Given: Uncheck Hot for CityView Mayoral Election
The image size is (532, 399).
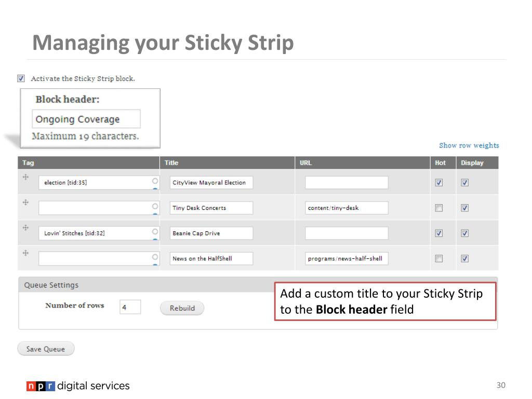Looking at the screenshot, I should [438, 182].
